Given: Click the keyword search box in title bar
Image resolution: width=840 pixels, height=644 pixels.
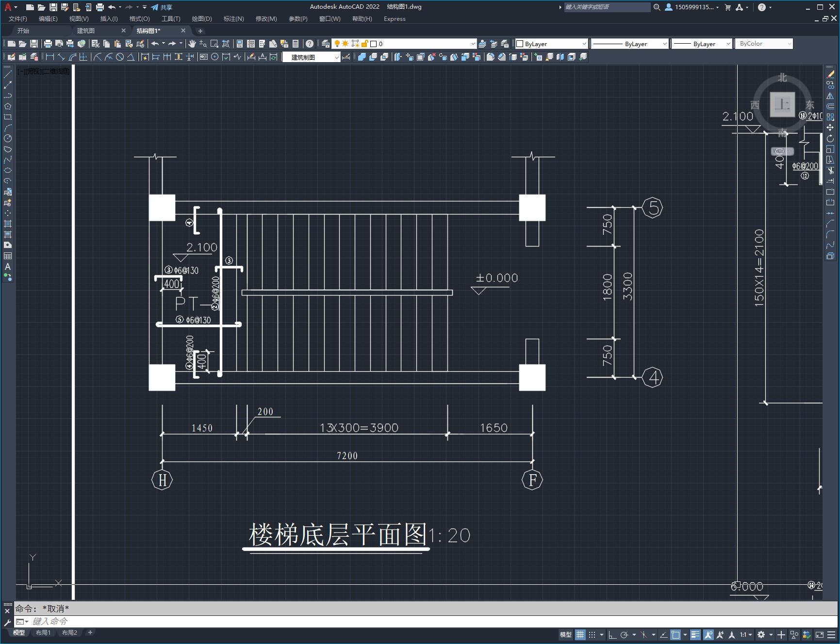Looking at the screenshot, I should point(607,7).
